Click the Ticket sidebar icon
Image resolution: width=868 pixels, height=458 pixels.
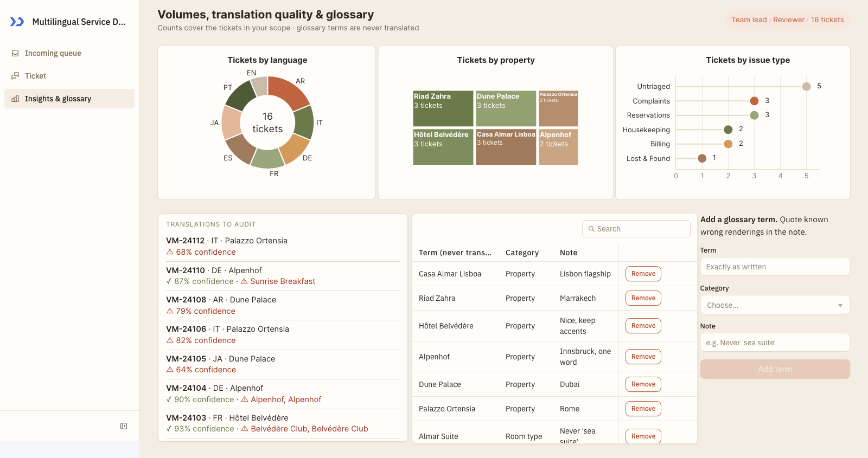(x=15, y=76)
